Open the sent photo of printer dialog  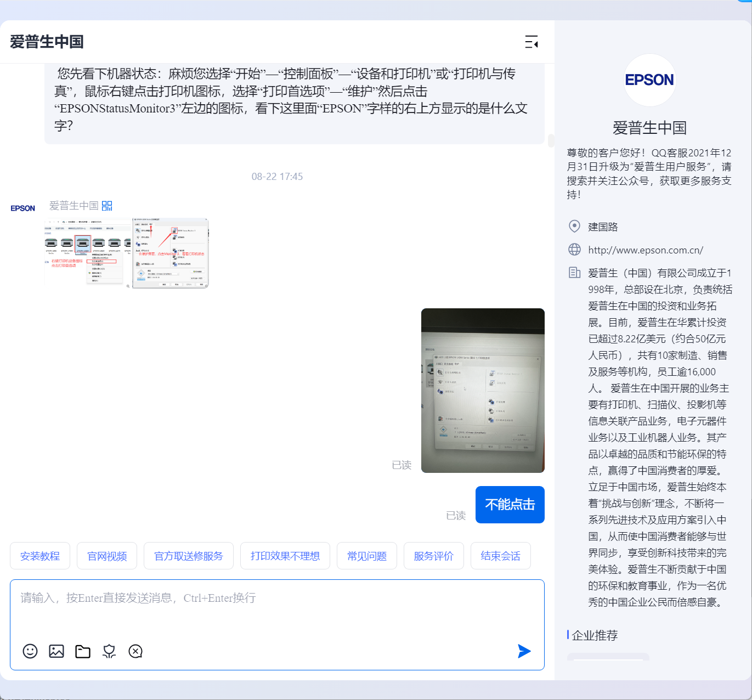[x=483, y=391]
